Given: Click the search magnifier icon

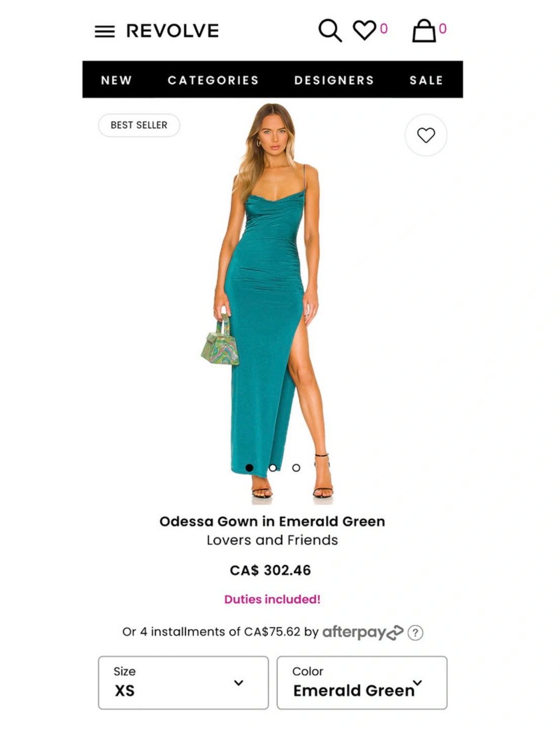Looking at the screenshot, I should tap(330, 30).
